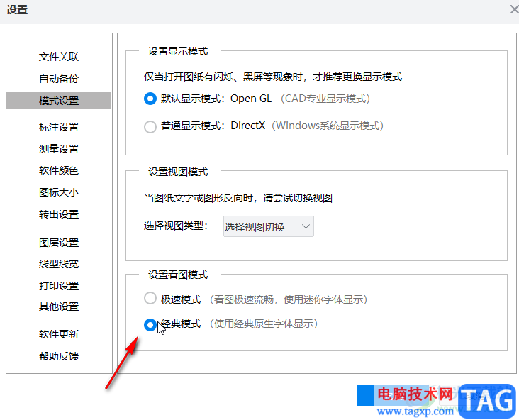Screen dimensions: 519x420
Task: Switch to the 软件颜色 page
Action: [59, 170]
